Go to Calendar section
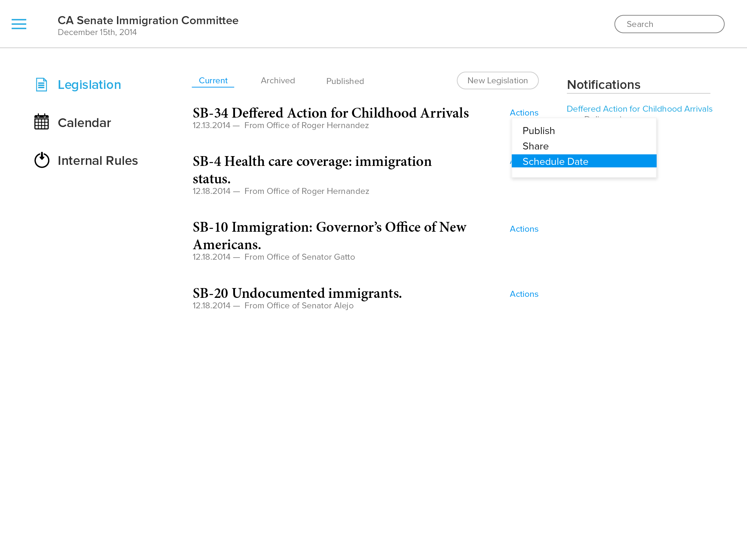747x560 pixels. [x=84, y=123]
